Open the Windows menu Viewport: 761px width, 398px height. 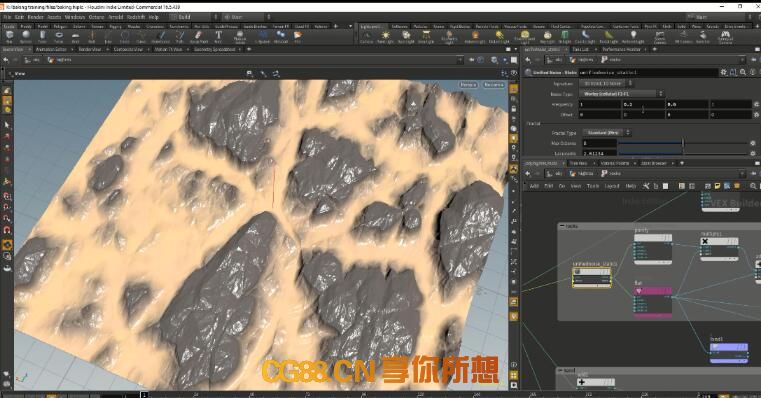[75, 17]
